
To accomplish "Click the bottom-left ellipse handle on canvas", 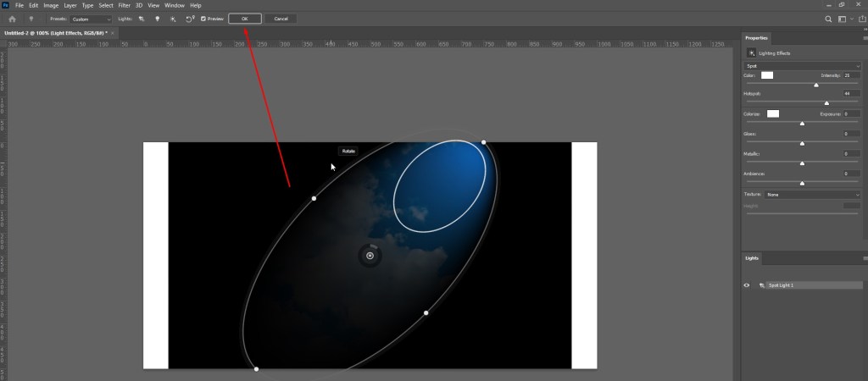I will click(x=256, y=369).
